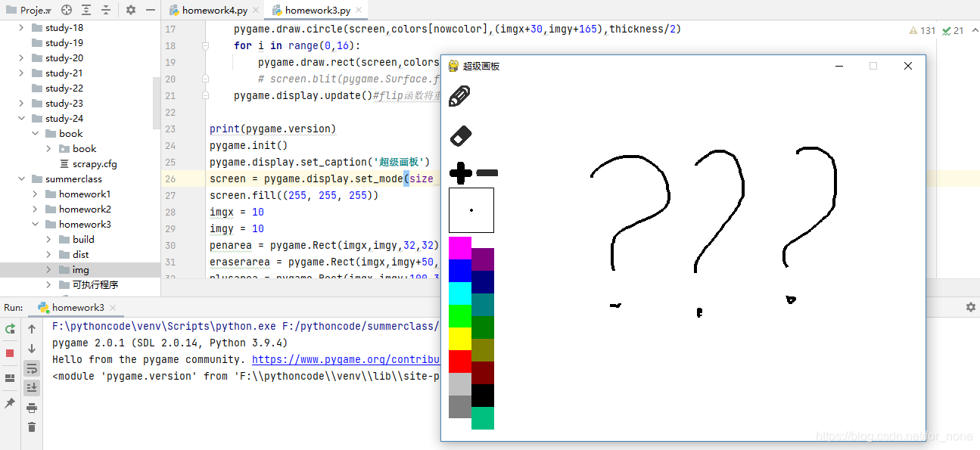Close the homework3 Run tab

click(114, 308)
